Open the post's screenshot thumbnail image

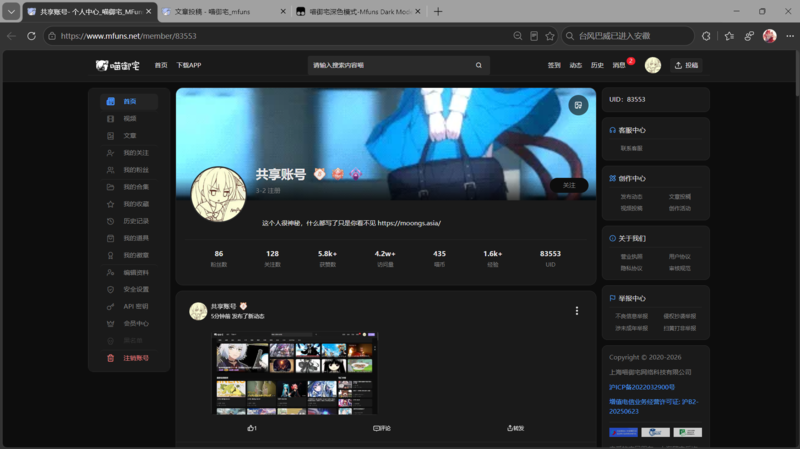tap(294, 373)
